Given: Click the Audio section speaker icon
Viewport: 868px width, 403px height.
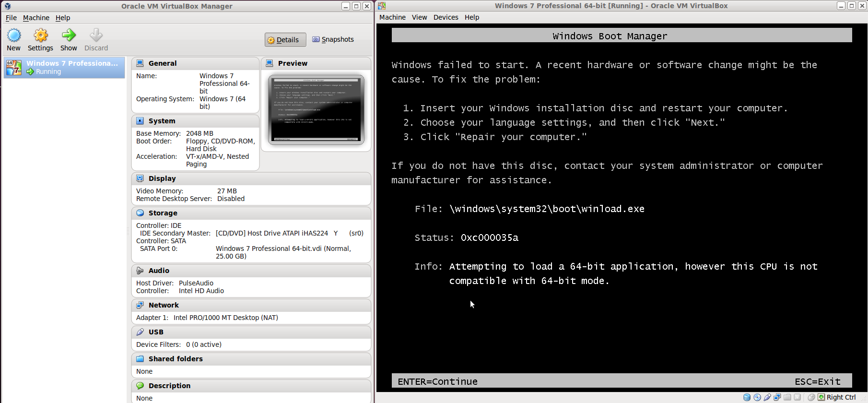Looking at the screenshot, I should click(140, 270).
